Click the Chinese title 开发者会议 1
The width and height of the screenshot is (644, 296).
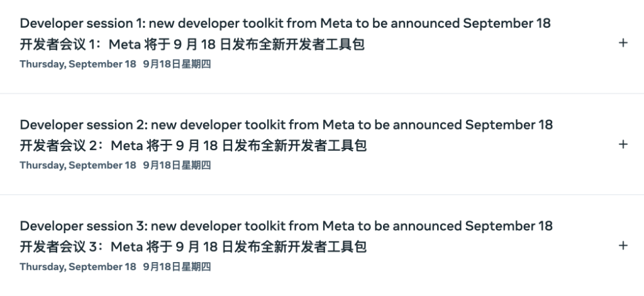point(192,45)
